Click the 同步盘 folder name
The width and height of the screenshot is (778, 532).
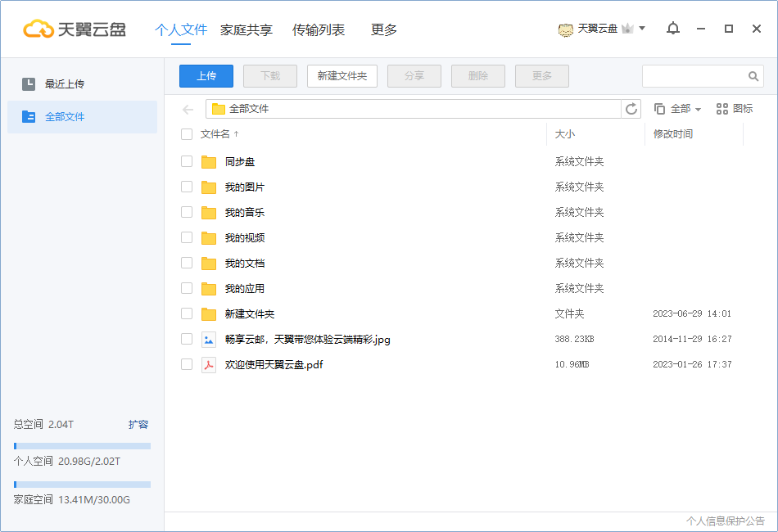tap(240, 161)
